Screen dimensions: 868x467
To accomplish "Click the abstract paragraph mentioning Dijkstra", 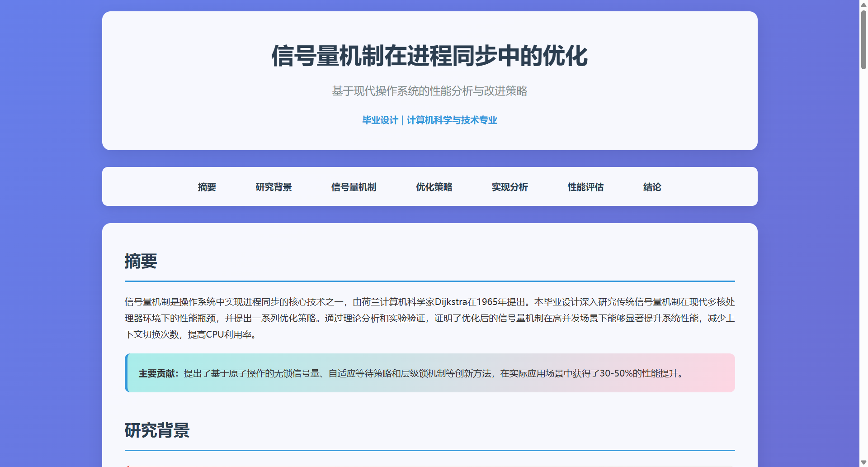I will [x=430, y=318].
